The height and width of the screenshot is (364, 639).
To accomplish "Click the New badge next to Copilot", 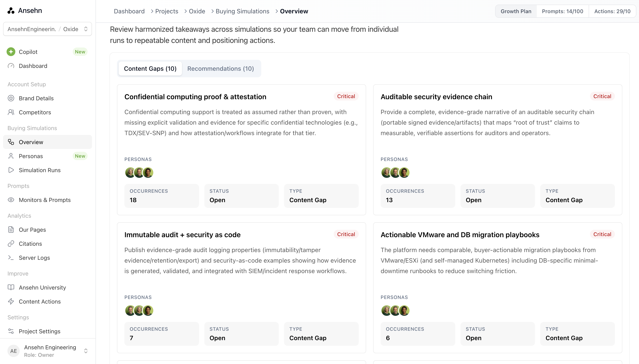I will 80,52.
